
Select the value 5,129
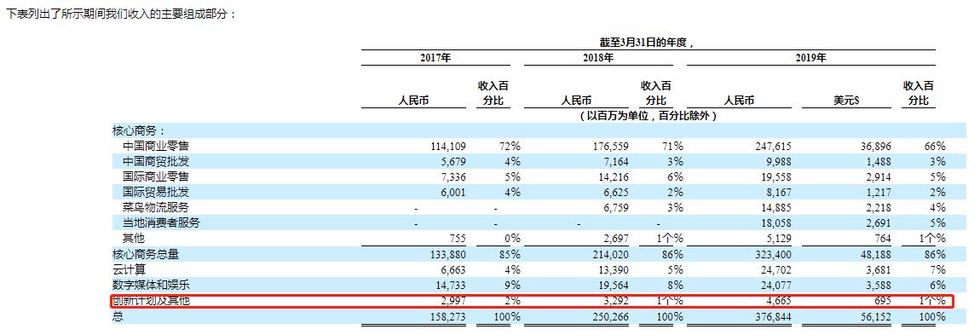(779, 239)
